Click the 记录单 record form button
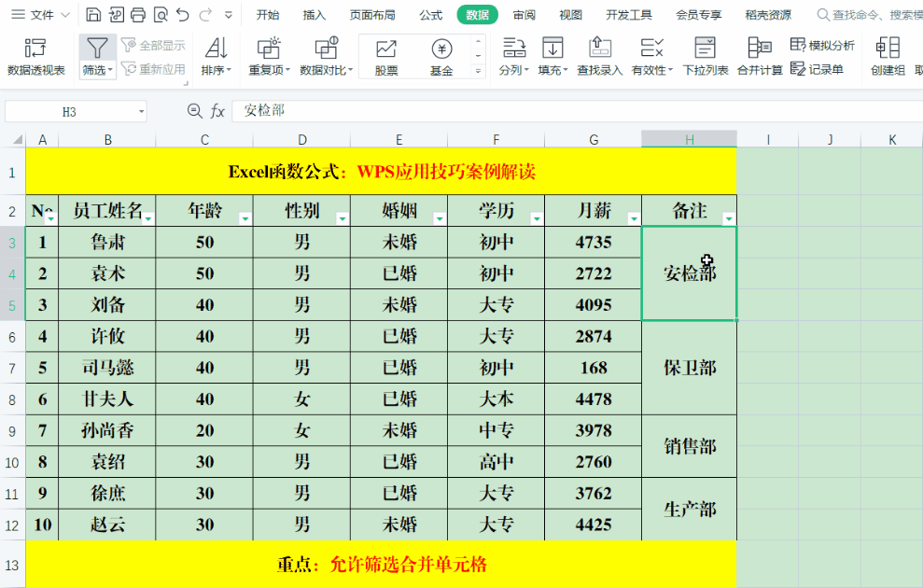The width and height of the screenshot is (923, 588). pyautogui.click(x=817, y=69)
